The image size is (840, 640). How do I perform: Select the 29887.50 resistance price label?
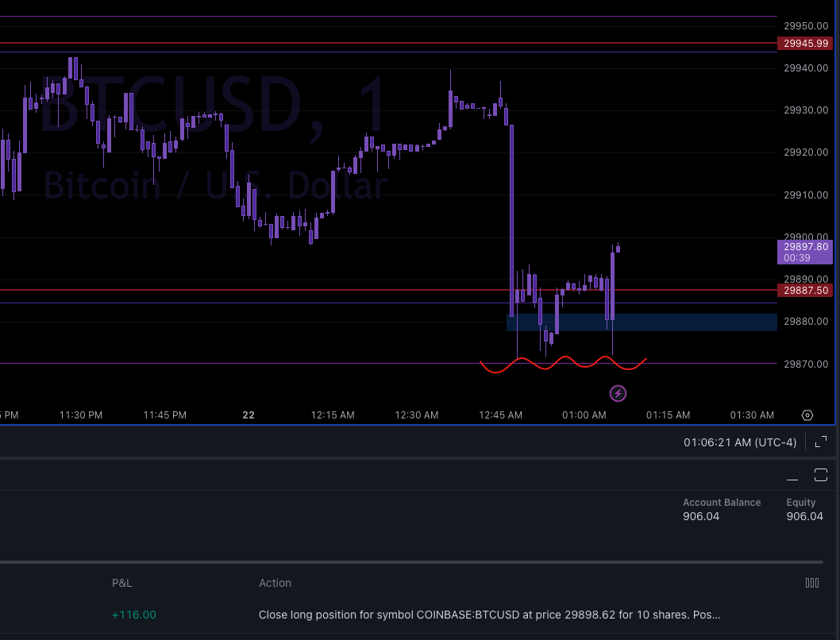pyautogui.click(x=805, y=290)
